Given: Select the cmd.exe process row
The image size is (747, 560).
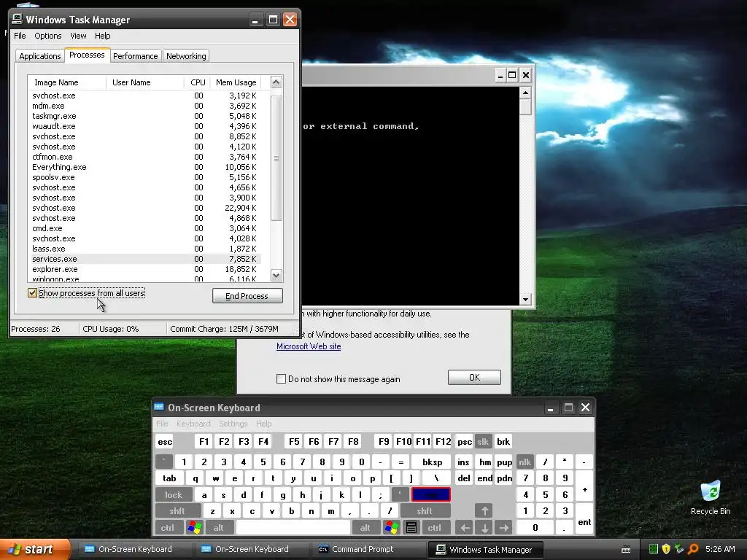Looking at the screenshot, I should click(x=145, y=228).
